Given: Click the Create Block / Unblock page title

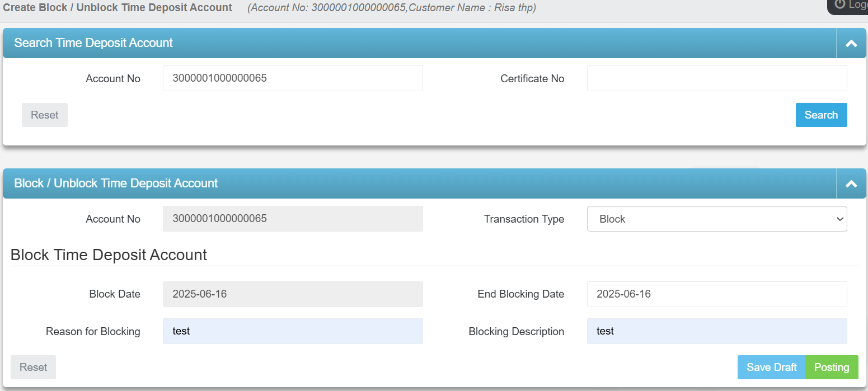Looking at the screenshot, I should pos(118,7).
